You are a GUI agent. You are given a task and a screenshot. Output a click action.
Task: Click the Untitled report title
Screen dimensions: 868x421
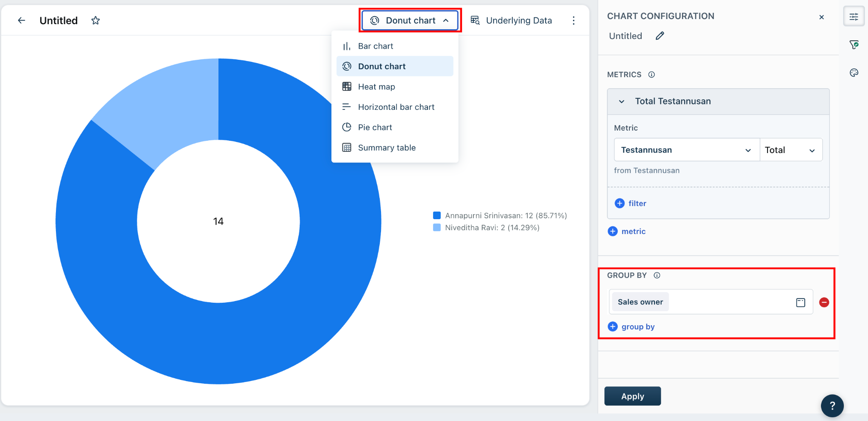coord(58,20)
